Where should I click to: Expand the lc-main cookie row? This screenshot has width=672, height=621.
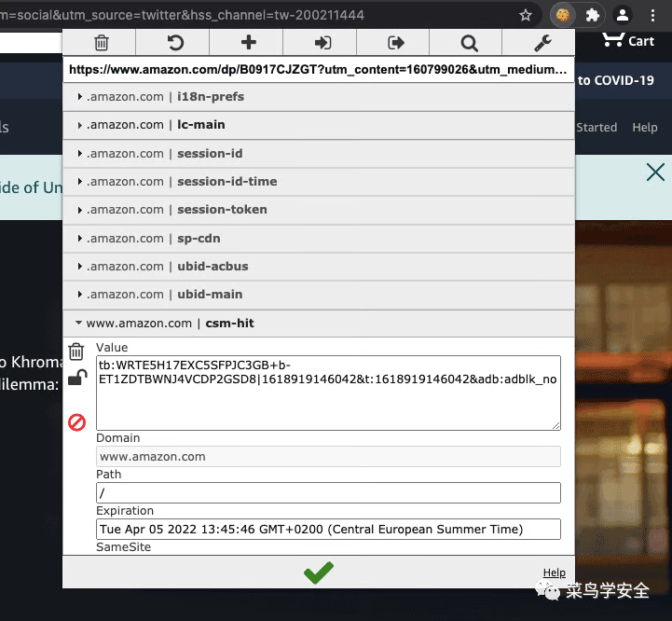click(x=319, y=125)
